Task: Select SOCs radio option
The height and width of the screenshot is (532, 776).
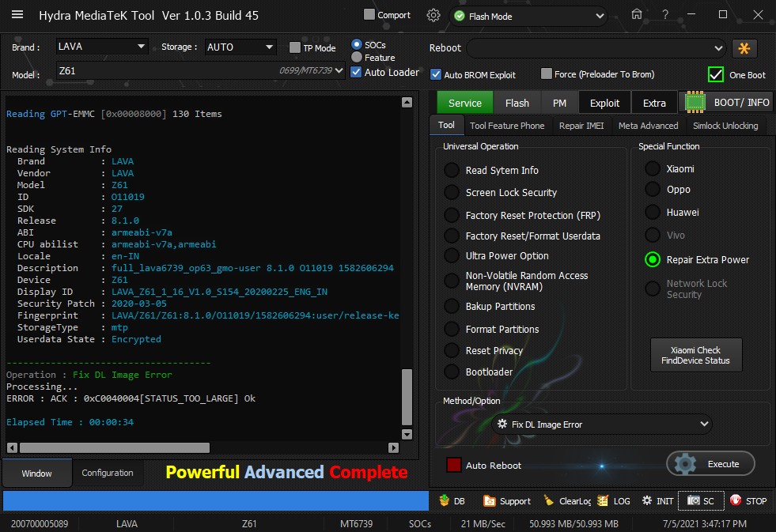Action: [356, 44]
